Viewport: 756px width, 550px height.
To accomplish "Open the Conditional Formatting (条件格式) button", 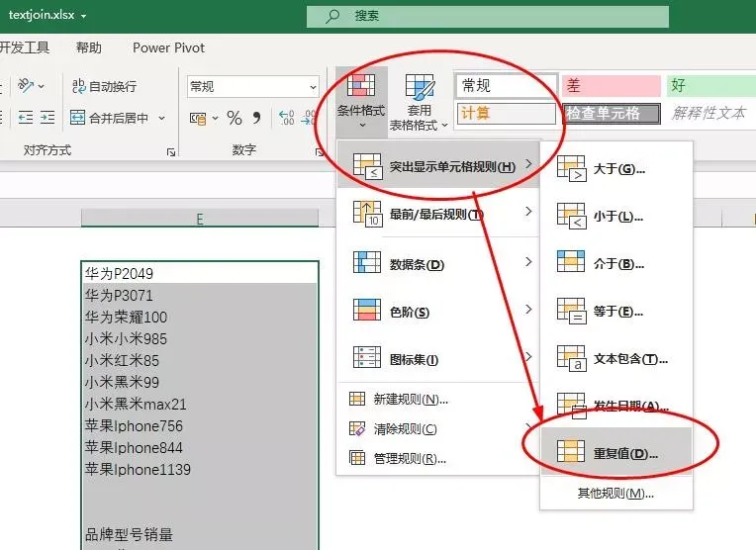I will (361, 102).
